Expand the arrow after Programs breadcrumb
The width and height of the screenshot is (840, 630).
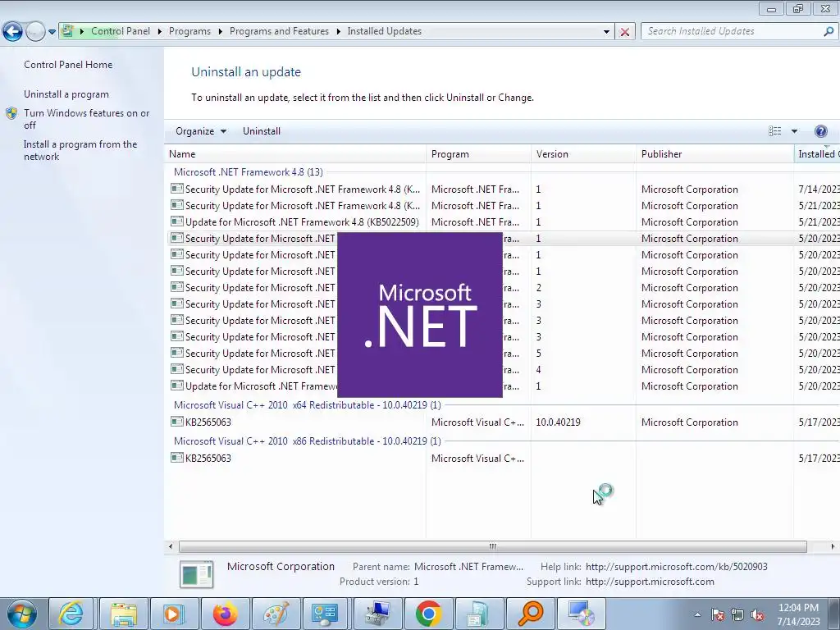220,32
